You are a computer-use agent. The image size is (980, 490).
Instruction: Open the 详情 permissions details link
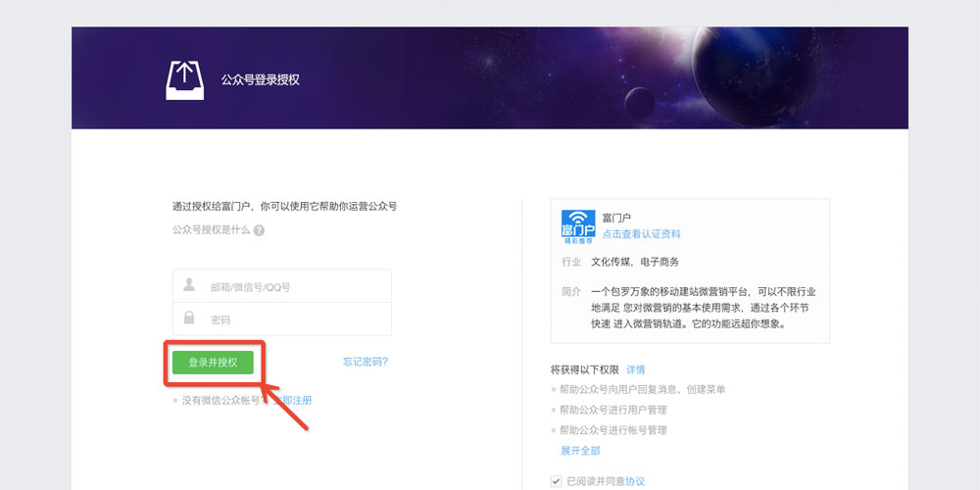click(x=636, y=369)
